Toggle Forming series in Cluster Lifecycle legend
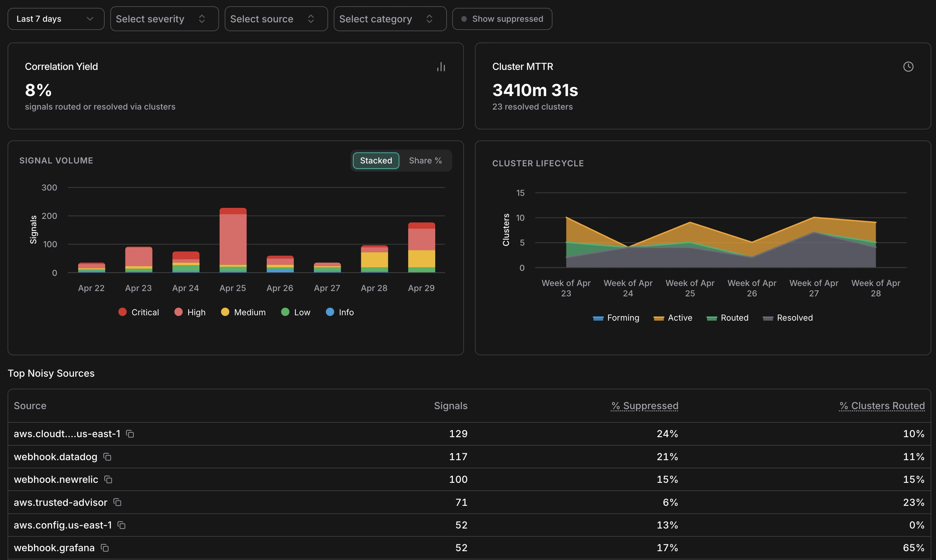936x560 pixels. point(616,318)
